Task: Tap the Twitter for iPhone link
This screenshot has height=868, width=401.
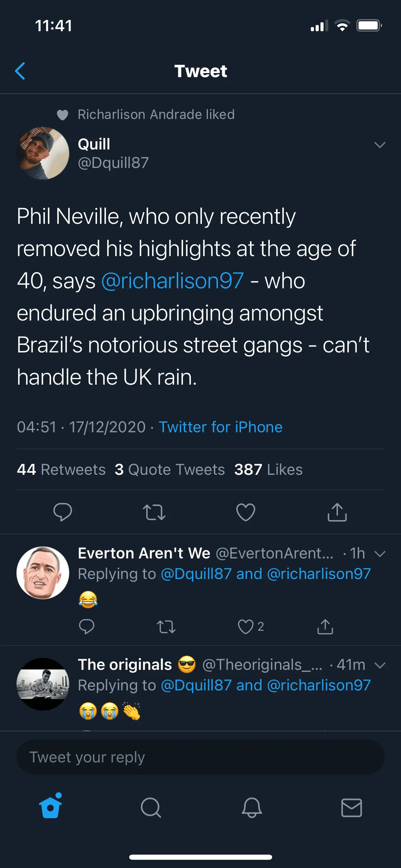Action: (221, 427)
